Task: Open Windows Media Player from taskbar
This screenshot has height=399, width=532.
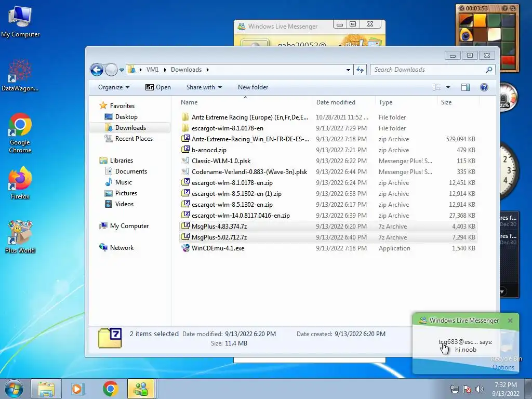Action: [77, 389]
